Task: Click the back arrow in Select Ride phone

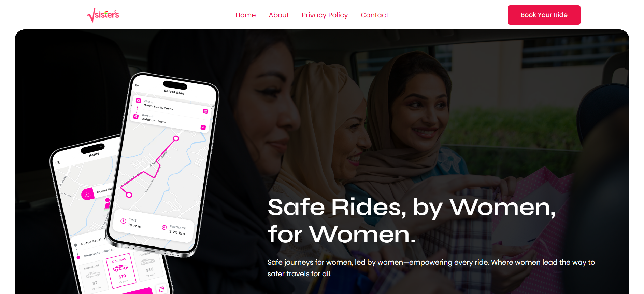Action: pos(137,85)
